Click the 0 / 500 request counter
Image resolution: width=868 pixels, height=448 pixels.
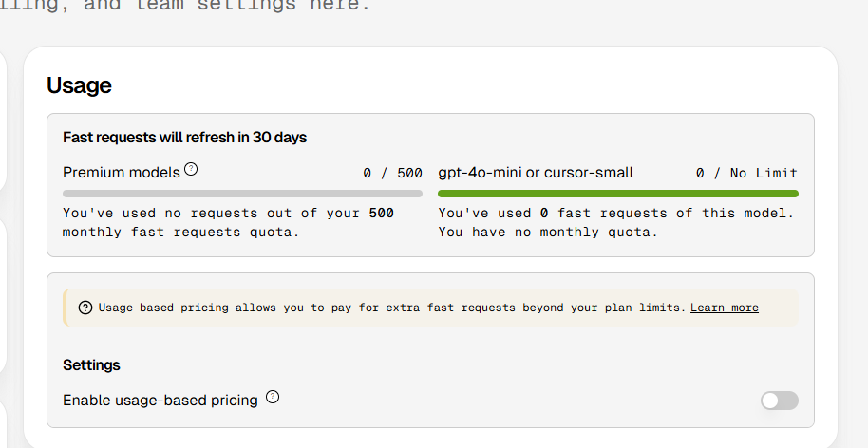(x=392, y=173)
